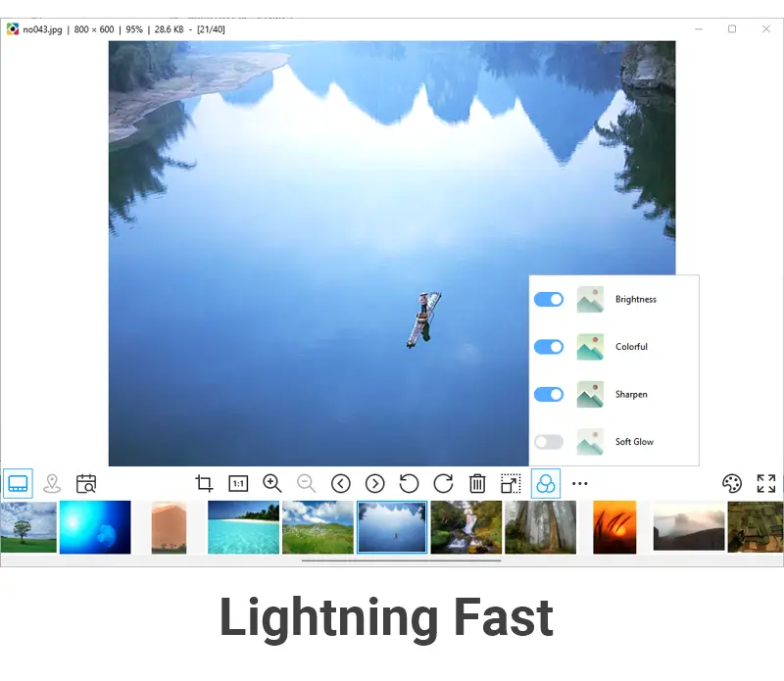Disable the Brightness toggle
This screenshot has height=681, width=784.
pyautogui.click(x=549, y=299)
